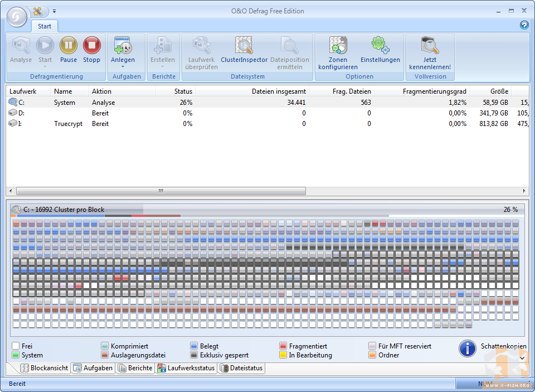This screenshot has height=392, width=535.
Task: Click the Auslagerungsdatei legend color swatch
Action: pos(105,355)
